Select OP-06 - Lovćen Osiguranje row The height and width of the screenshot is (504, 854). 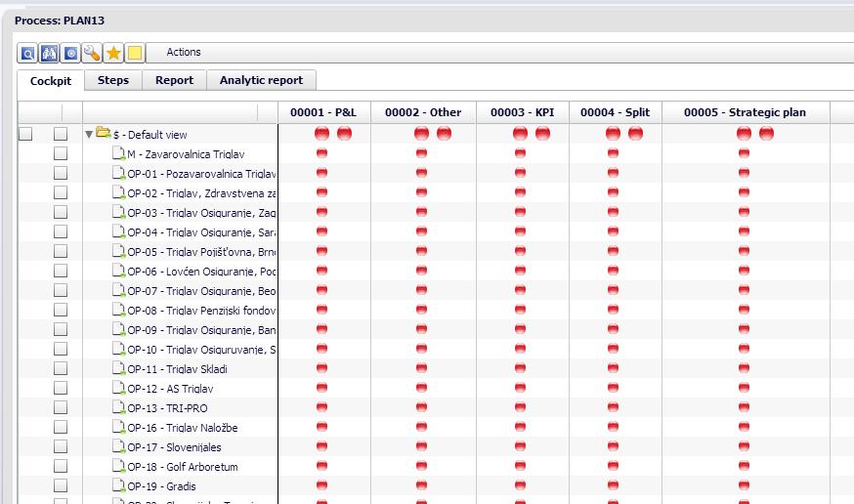pos(201,272)
